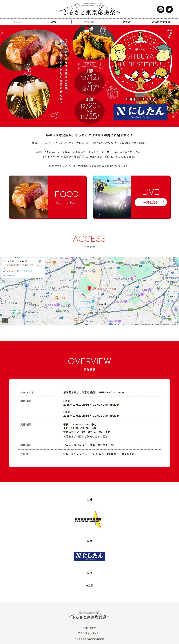Open the LIVE navigation menu item
Image resolution: width=179 pixels, height=644 pixels.
tap(53, 22)
